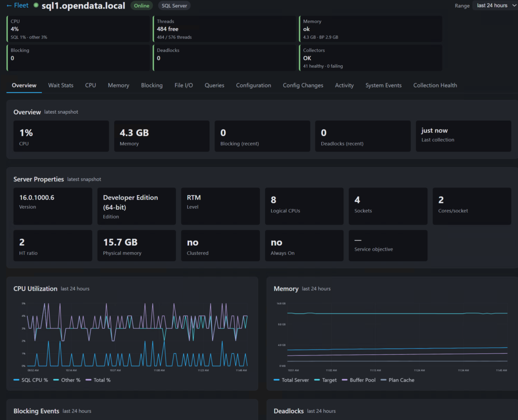Click the Physical memory 15.7 GB tile

coord(137,246)
